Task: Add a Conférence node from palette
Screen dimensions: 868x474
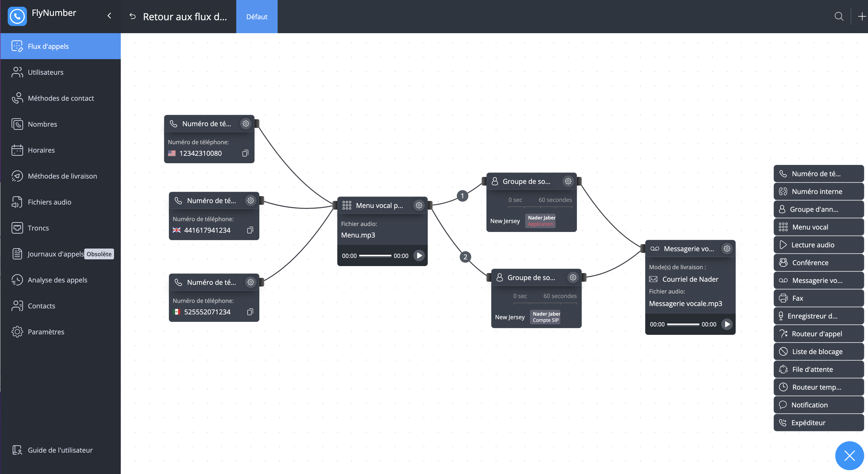Action: pos(819,262)
